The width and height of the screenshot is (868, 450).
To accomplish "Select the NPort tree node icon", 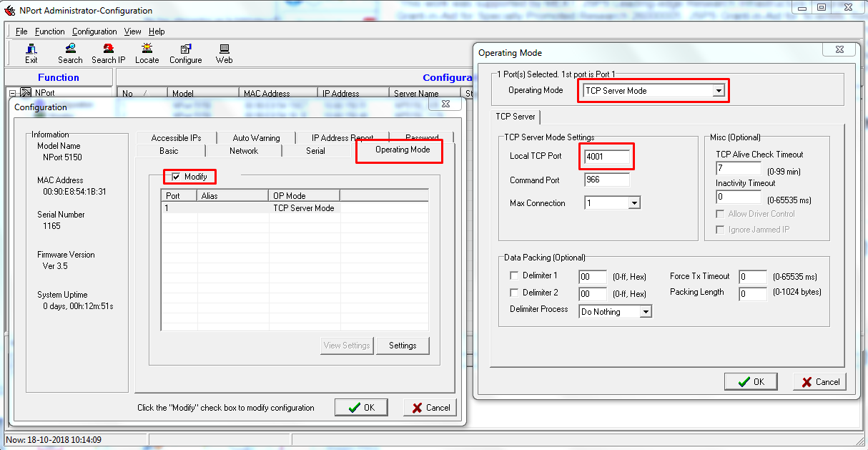I will (x=26, y=93).
